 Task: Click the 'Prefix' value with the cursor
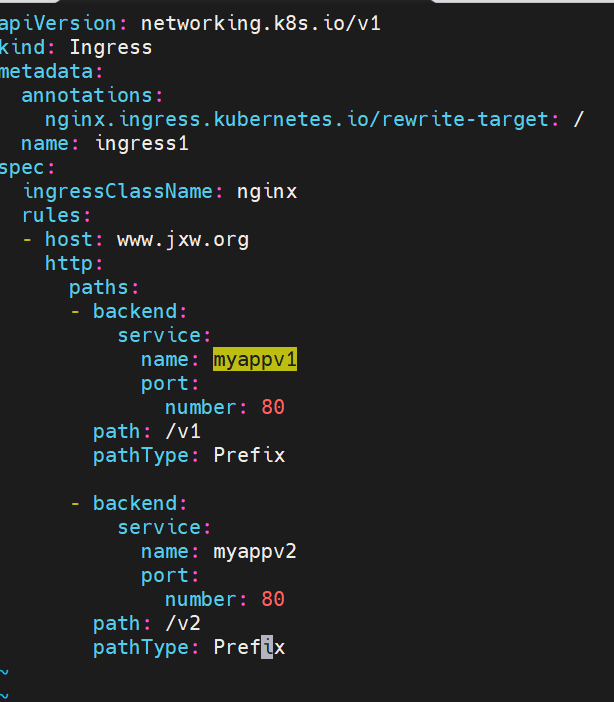pos(249,647)
